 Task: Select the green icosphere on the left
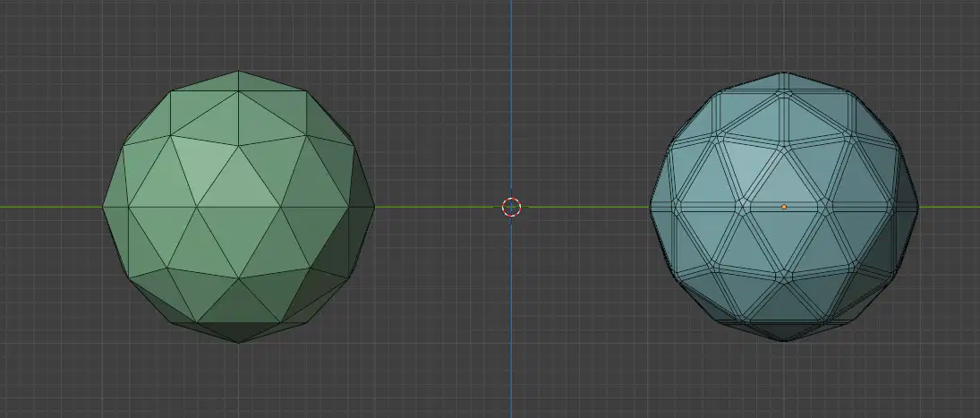tap(238, 207)
